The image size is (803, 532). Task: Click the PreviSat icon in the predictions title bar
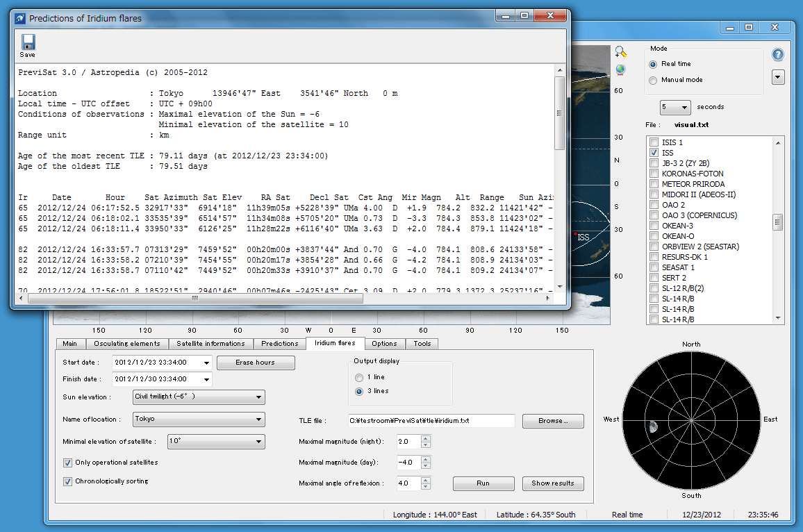(20, 19)
